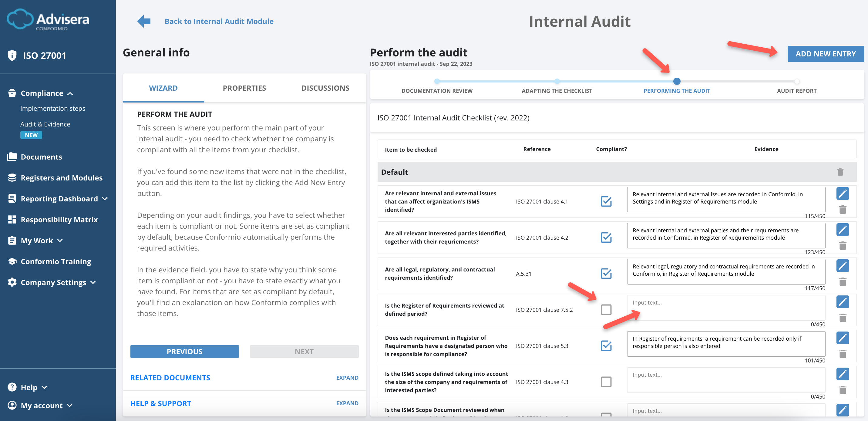Image resolution: width=868 pixels, height=421 pixels.
Task: Collapse the Compliance section in the sidebar
Action: click(x=42, y=93)
